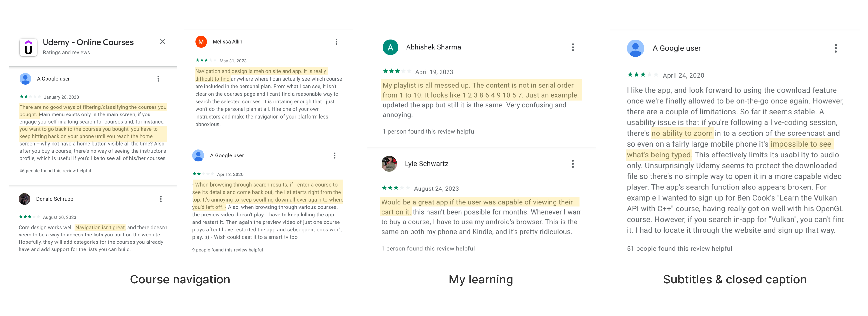Click Melissa Allin's red avatar
This screenshot has height=316, width=868.
pyautogui.click(x=201, y=42)
